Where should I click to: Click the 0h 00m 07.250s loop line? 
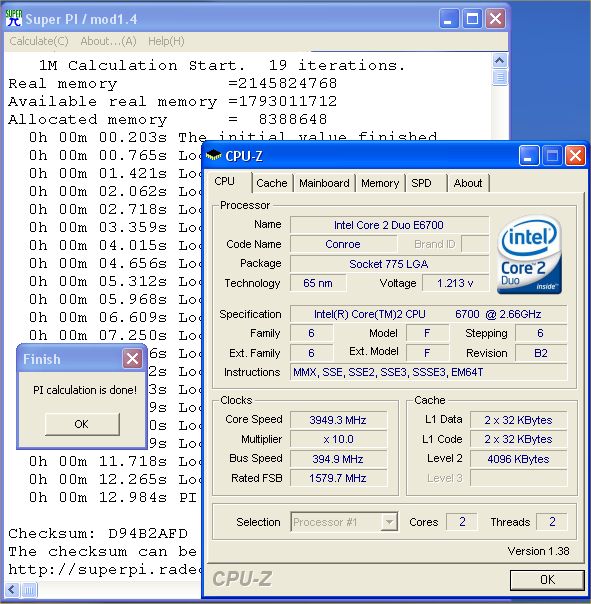click(114, 335)
